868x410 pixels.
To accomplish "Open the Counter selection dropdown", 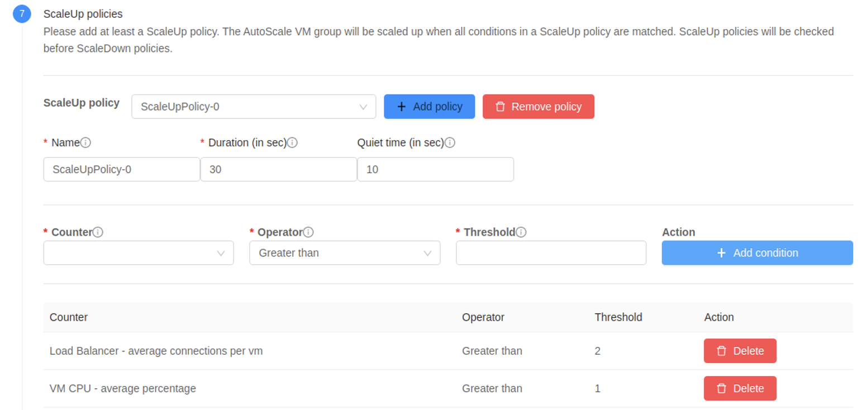I will (139, 252).
